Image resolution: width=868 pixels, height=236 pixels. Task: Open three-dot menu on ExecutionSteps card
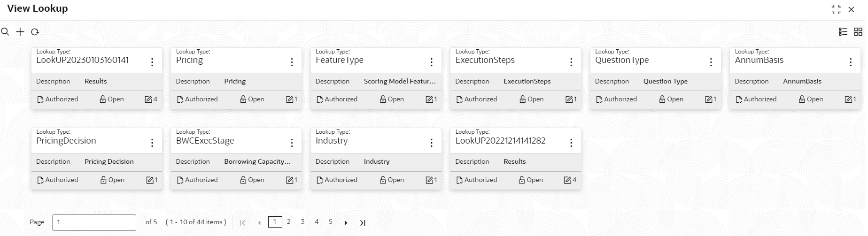571,62
